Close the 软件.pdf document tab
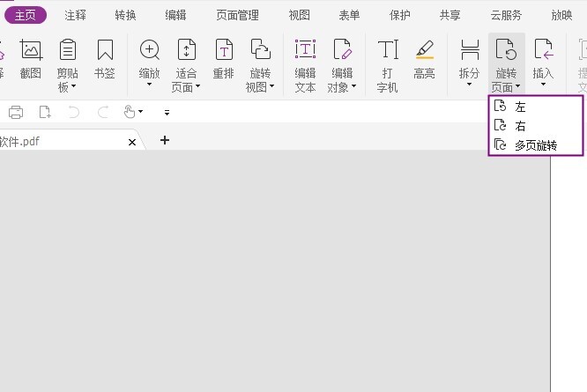The image size is (587, 392). tap(132, 142)
